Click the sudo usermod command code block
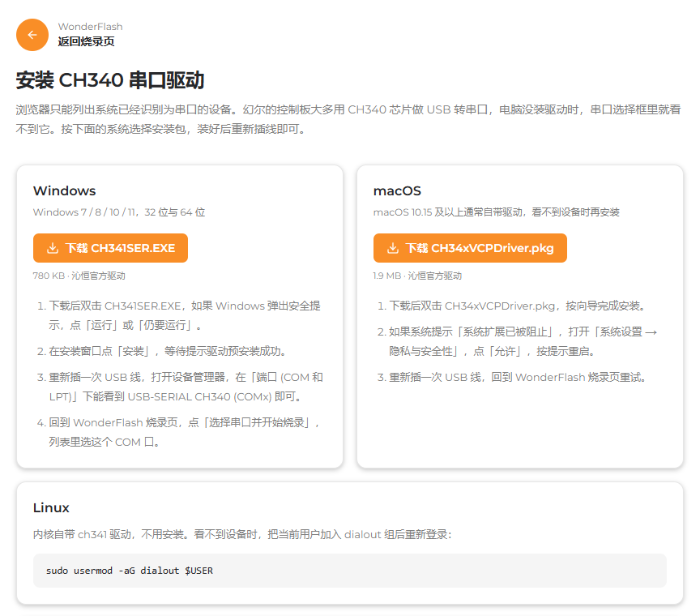Image resolution: width=700 pixels, height=616 pixels. 349,571
